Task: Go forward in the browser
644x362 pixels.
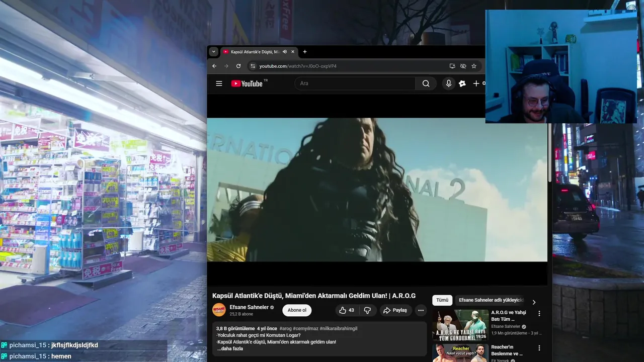Action: (x=226, y=66)
